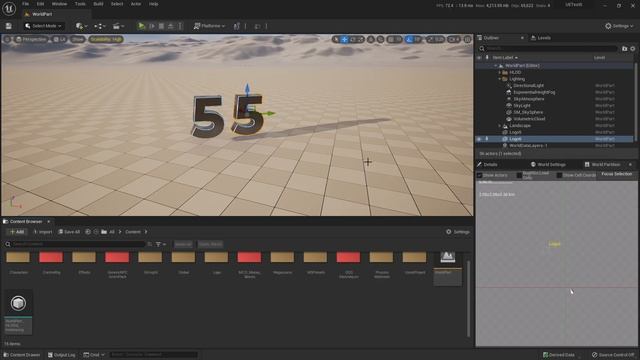
Task: Open the Platforms dropdown
Action: tap(209, 26)
